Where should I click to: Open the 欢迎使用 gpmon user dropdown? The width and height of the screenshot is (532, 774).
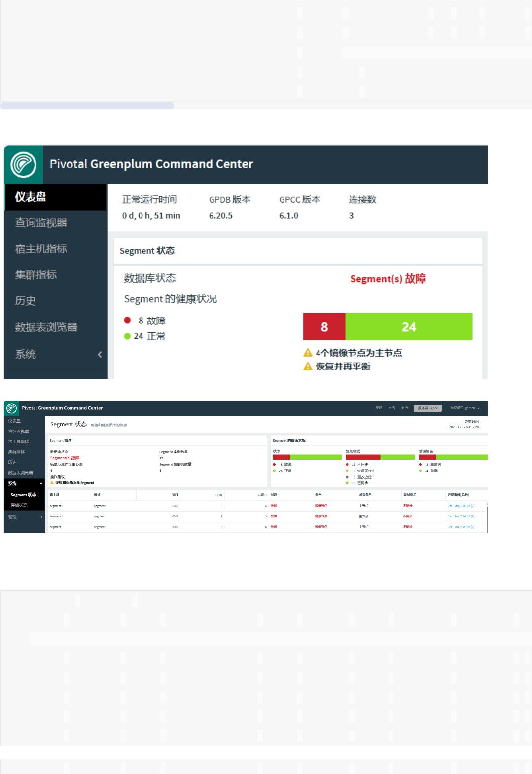tap(464, 408)
